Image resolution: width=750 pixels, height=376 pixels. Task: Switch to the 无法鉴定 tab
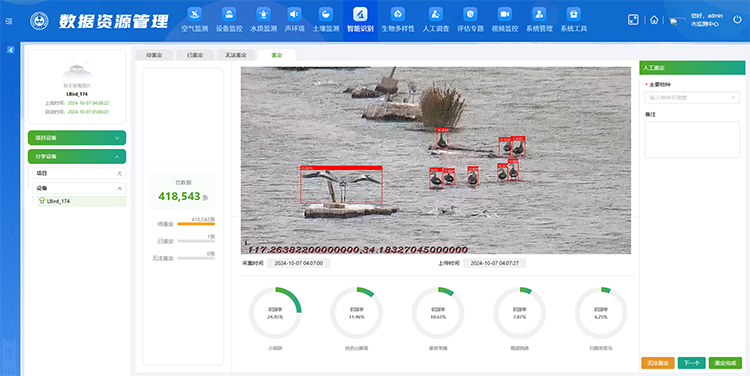coord(236,55)
